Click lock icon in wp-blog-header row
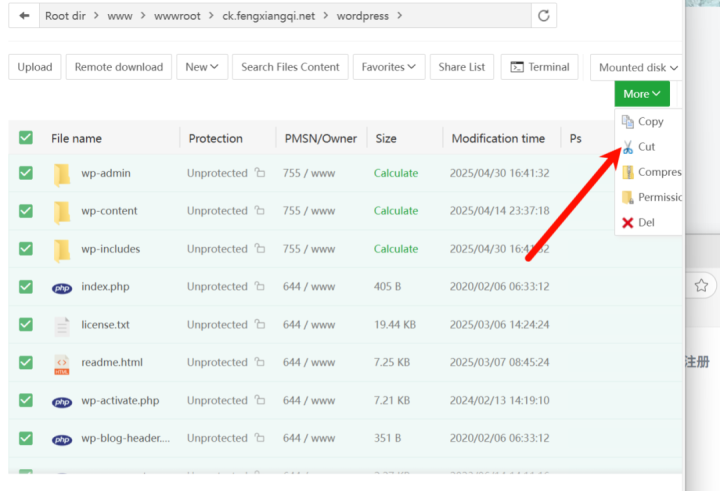The height and width of the screenshot is (491, 720). click(260, 438)
